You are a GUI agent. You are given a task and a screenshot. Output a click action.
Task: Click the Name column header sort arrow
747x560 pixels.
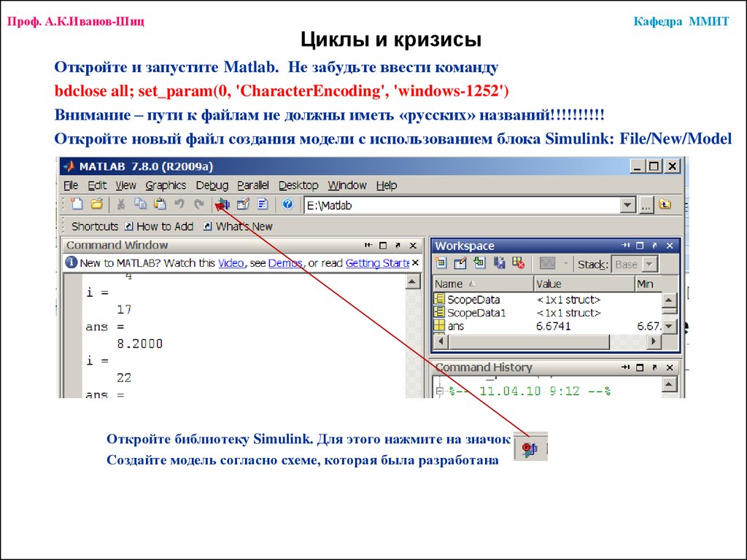click(x=472, y=284)
